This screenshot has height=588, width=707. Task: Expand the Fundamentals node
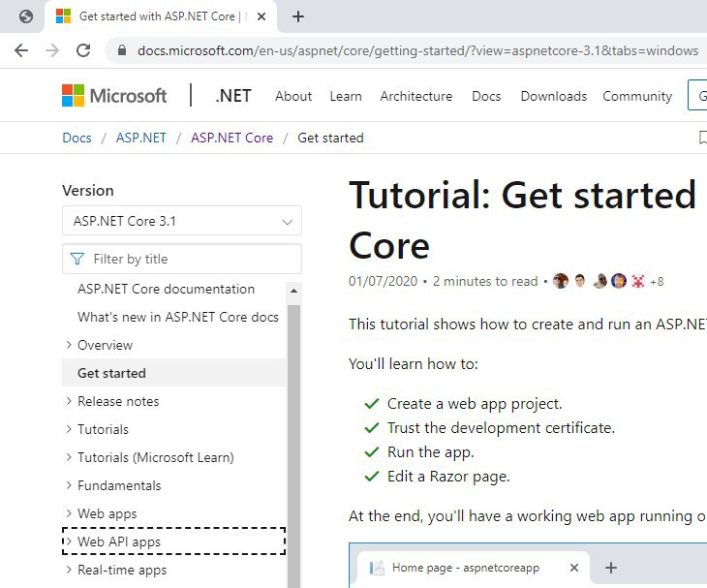[x=69, y=485]
